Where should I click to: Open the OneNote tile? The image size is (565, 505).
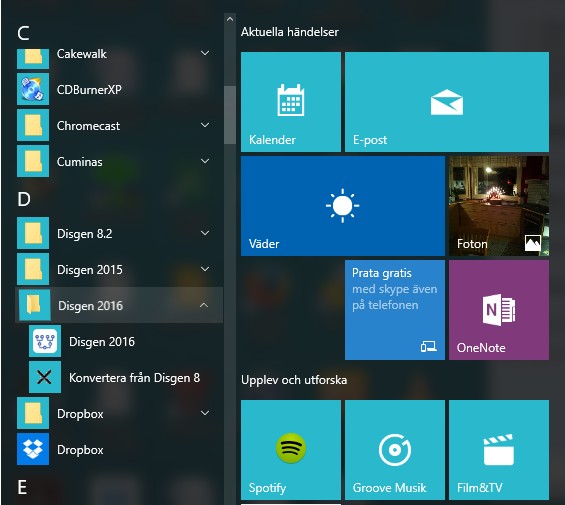click(x=499, y=310)
